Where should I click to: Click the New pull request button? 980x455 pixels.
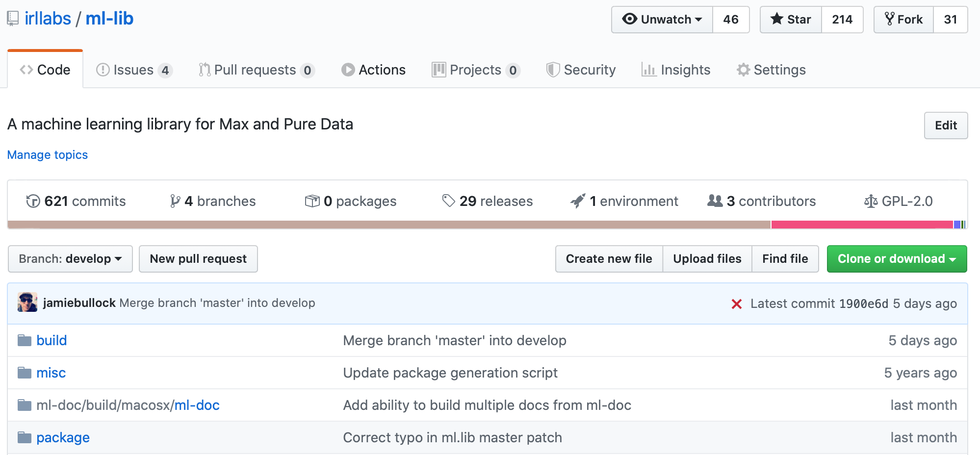tap(198, 259)
